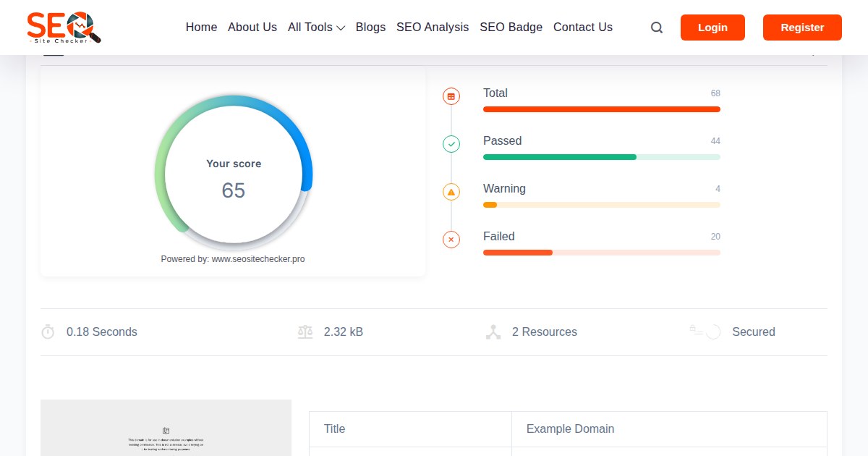Click the Passed checkmark circle icon
Image resolution: width=868 pixels, height=456 pixels.
(x=451, y=144)
